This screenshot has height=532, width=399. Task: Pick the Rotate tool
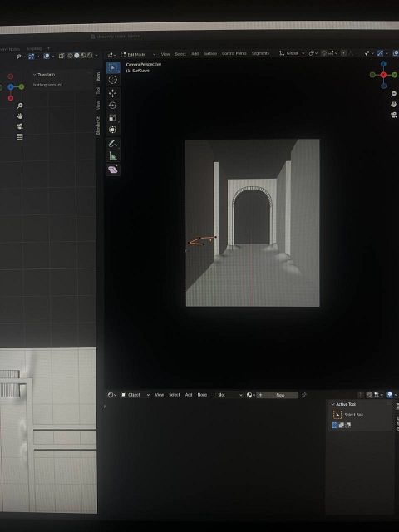[x=113, y=106]
